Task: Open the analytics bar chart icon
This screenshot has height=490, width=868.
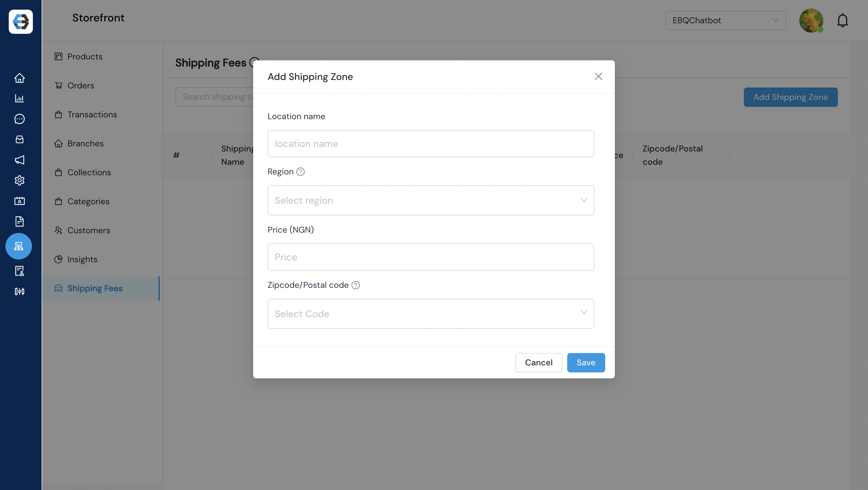Action: [x=20, y=98]
